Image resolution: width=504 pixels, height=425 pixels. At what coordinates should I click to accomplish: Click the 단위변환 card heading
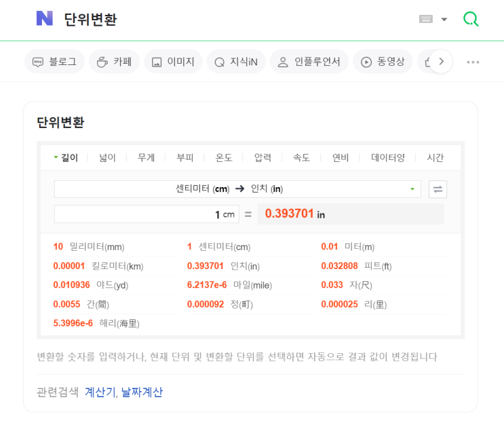click(60, 123)
